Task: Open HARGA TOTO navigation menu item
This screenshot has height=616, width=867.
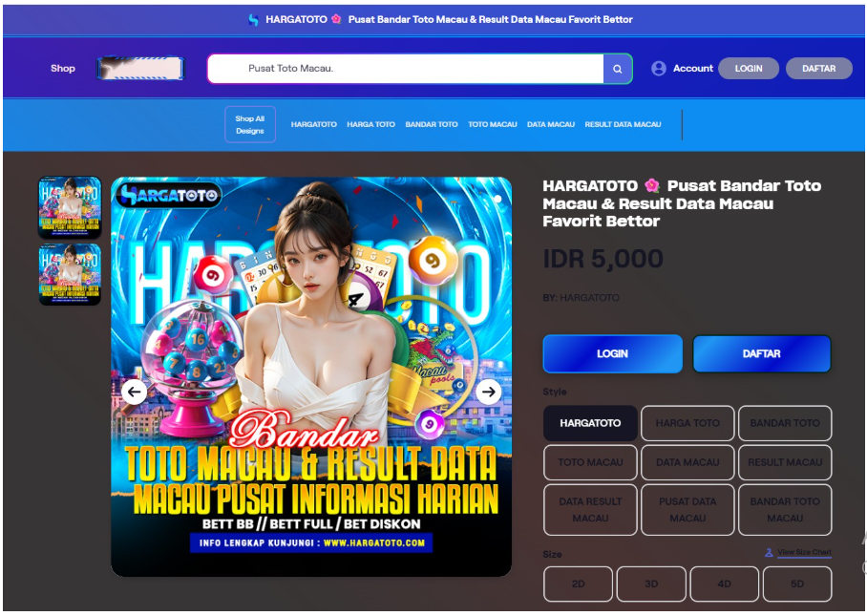Action: pos(371,124)
